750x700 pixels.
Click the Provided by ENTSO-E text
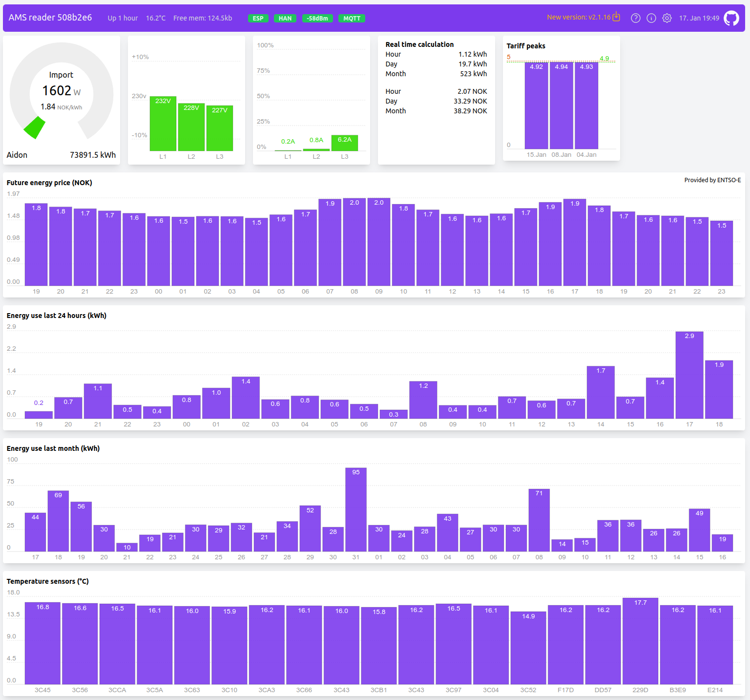click(x=712, y=180)
